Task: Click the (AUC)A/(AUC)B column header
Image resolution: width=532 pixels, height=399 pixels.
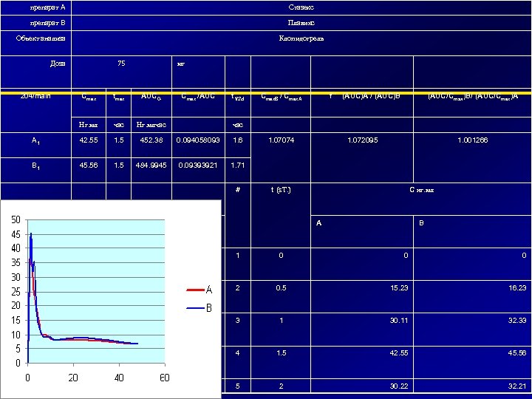Action: click(x=362, y=103)
